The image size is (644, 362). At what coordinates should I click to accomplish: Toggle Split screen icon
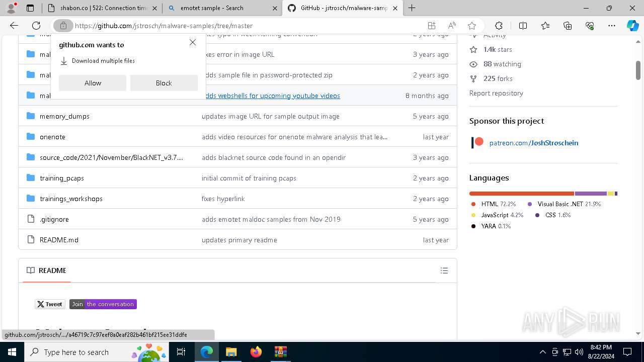coord(523,26)
